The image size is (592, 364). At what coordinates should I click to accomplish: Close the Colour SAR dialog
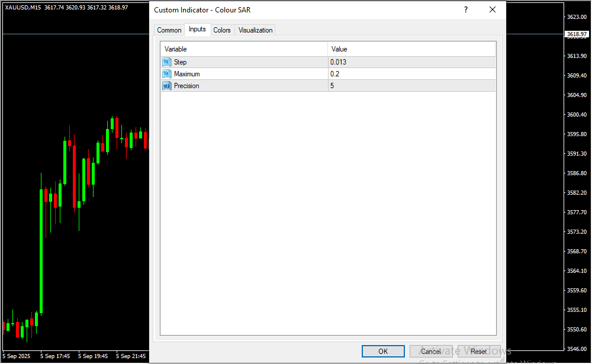point(492,9)
